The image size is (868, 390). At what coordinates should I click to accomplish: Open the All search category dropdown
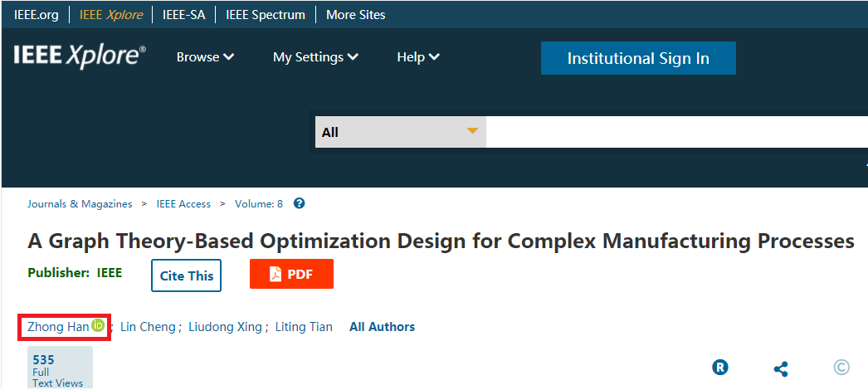400,132
